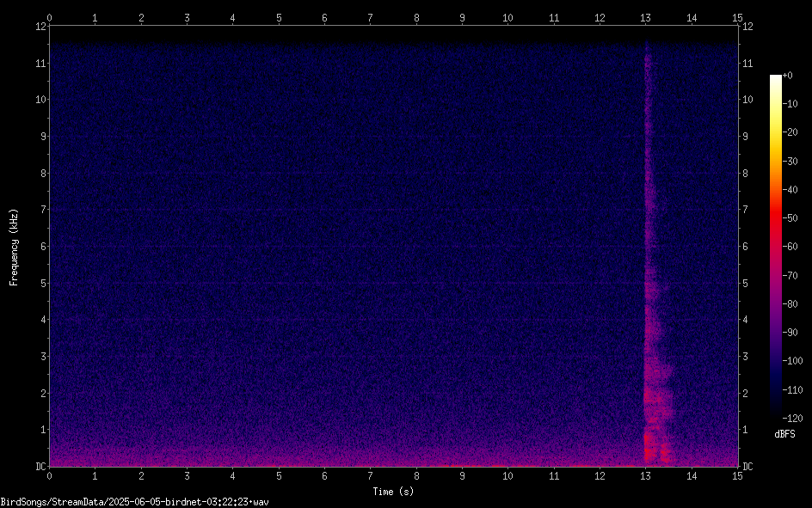812x508 pixels.
Task: Click the "12" tick on the top time axis
Action: [600, 17]
